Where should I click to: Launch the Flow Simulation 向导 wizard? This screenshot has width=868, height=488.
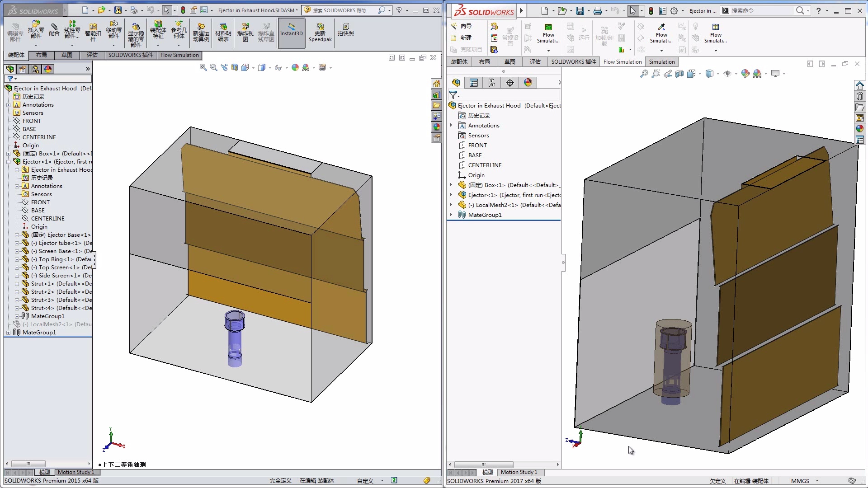[466, 26]
